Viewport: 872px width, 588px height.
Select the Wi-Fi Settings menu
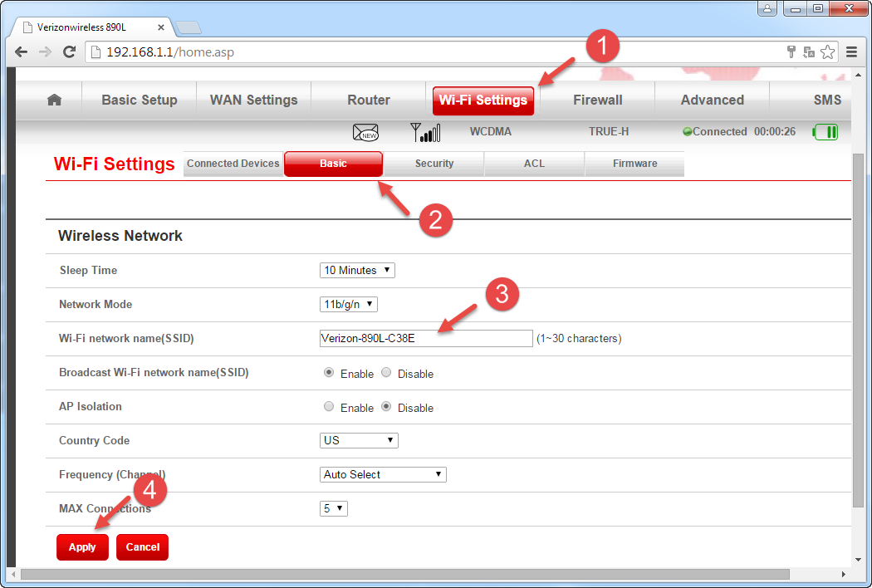[x=483, y=100]
